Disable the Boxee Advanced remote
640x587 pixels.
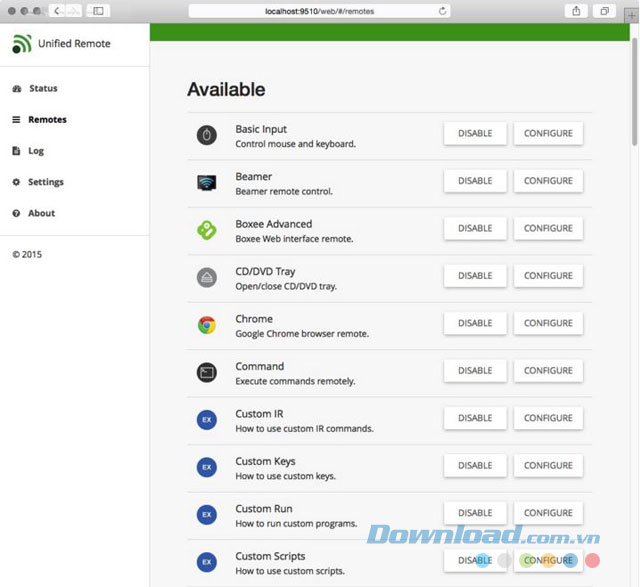pos(475,228)
